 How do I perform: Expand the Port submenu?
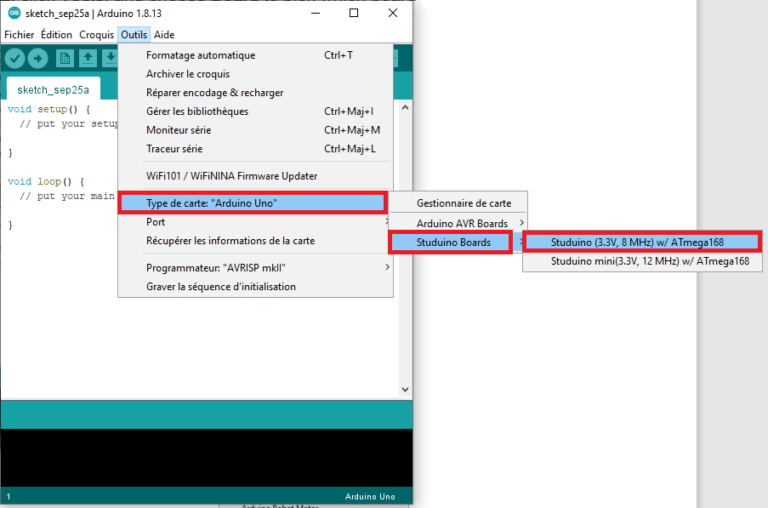(x=252, y=222)
